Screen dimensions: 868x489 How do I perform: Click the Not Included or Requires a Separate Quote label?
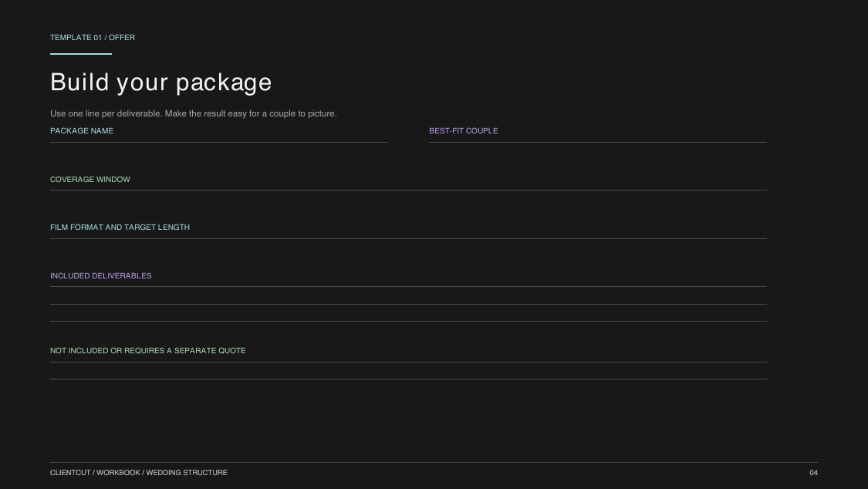click(148, 351)
